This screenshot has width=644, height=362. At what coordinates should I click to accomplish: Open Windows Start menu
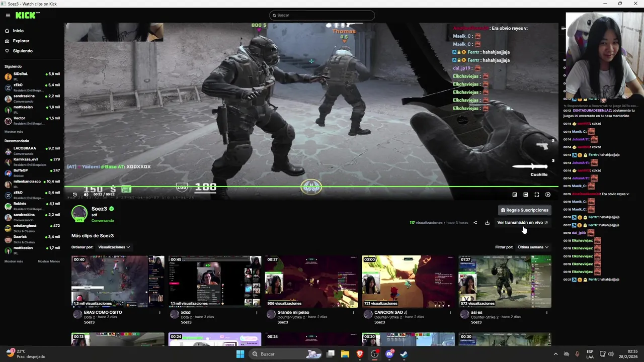[x=240, y=354]
